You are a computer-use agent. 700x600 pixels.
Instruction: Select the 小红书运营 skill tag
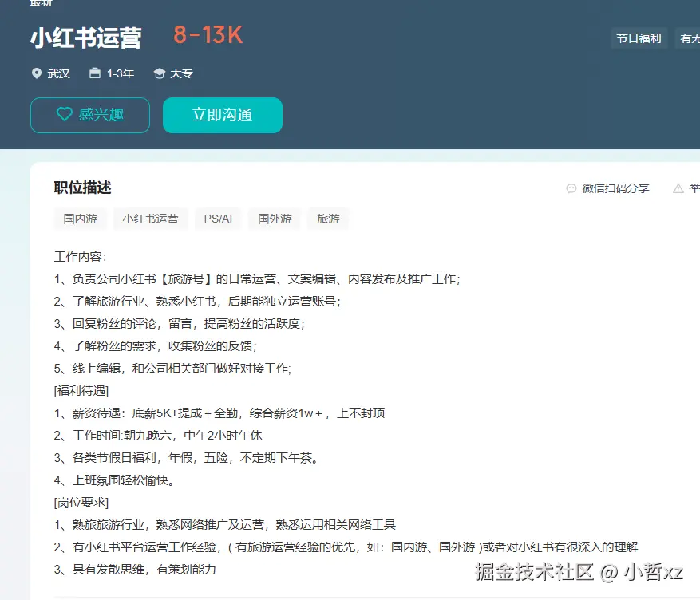pyautogui.click(x=150, y=219)
